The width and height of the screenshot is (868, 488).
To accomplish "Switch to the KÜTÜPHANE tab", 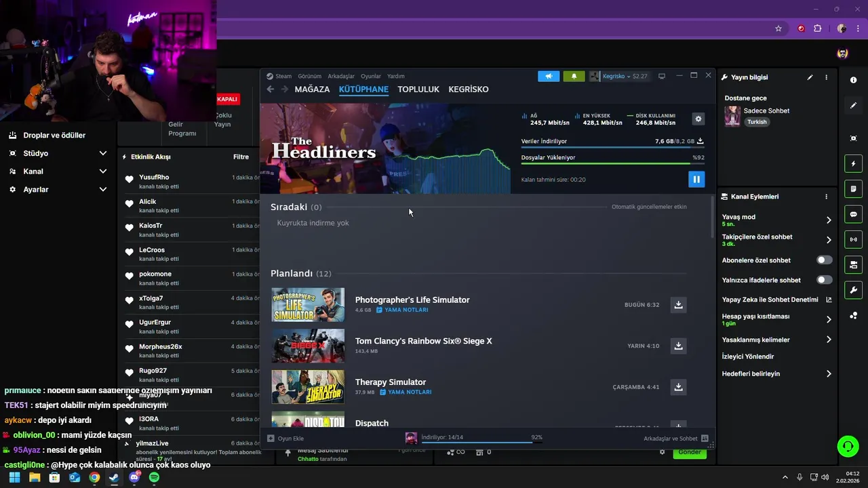I will click(363, 89).
